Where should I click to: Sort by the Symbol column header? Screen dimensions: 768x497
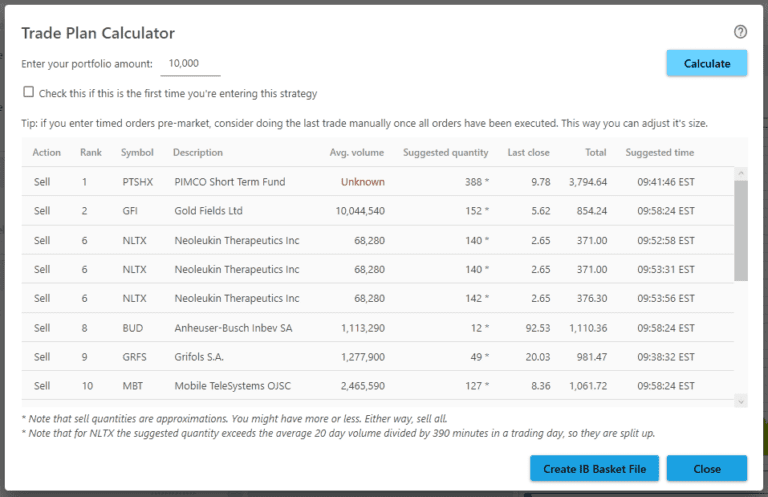pyautogui.click(x=137, y=153)
